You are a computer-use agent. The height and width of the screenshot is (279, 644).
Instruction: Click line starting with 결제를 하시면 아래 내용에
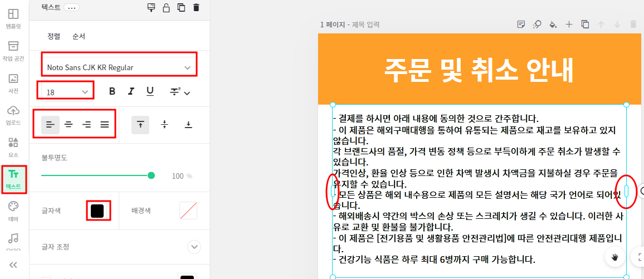(x=435, y=119)
